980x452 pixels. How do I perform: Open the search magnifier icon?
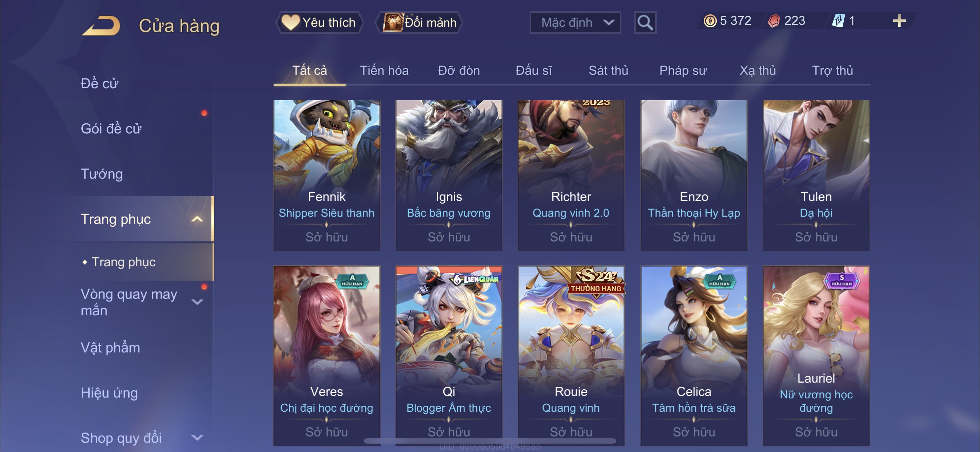(645, 23)
